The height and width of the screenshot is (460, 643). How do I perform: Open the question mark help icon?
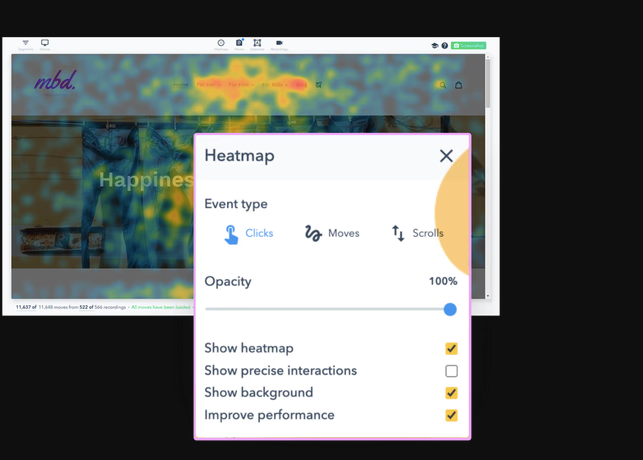pyautogui.click(x=445, y=46)
